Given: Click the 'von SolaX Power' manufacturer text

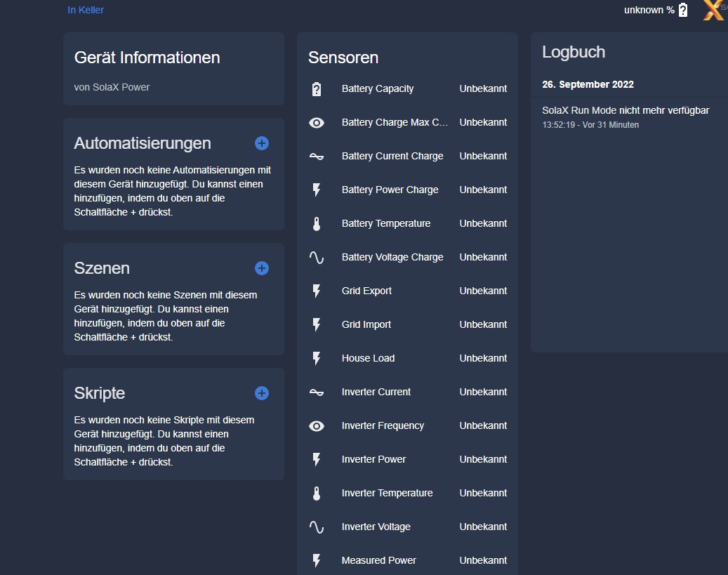Looking at the screenshot, I should coord(112,87).
